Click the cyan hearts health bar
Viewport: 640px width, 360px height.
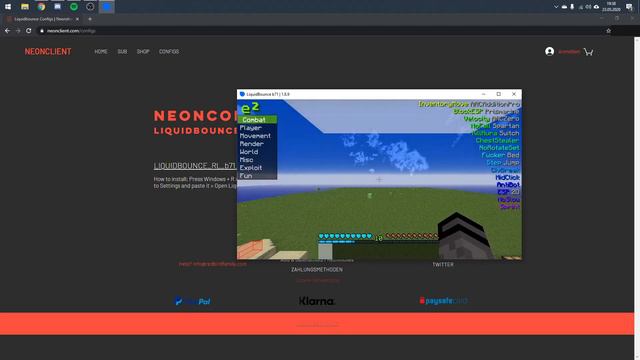coord(345,236)
